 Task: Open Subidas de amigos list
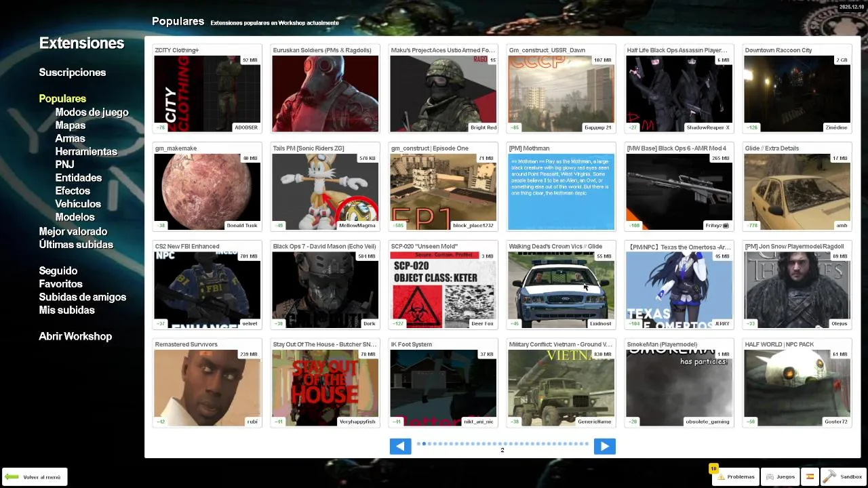pyautogui.click(x=83, y=297)
